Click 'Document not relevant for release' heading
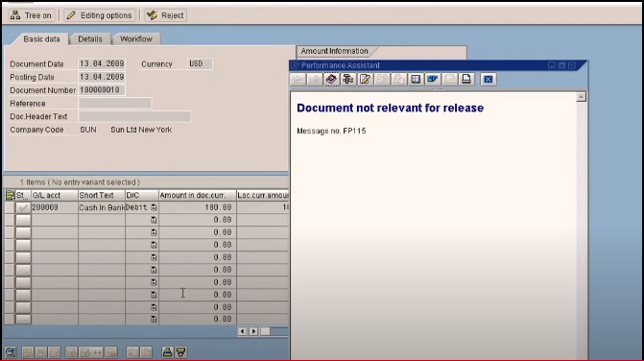This screenshot has width=644, height=361. 390,108
